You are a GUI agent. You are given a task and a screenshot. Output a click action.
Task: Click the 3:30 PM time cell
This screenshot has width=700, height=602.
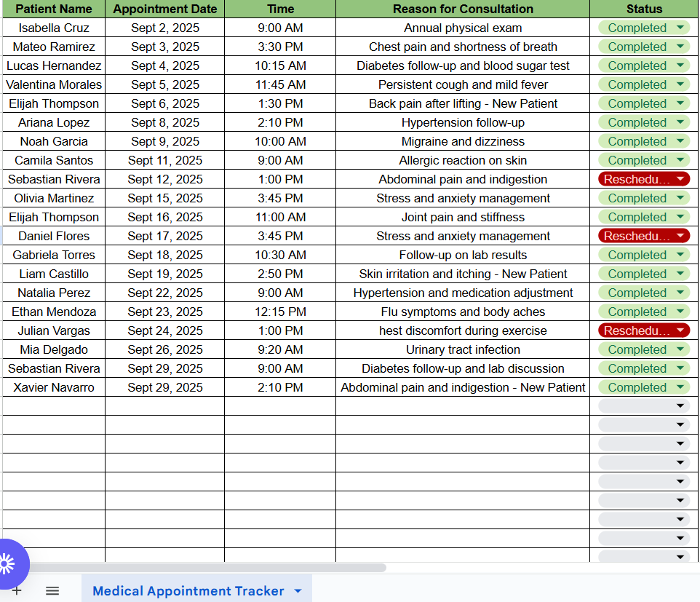coord(280,47)
